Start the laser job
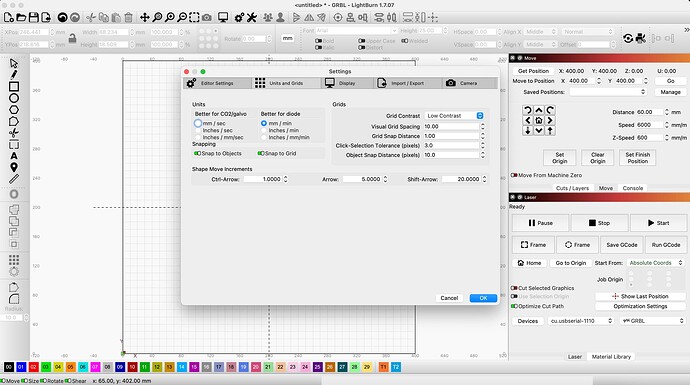This screenshot has height=385, width=690. 658,223
